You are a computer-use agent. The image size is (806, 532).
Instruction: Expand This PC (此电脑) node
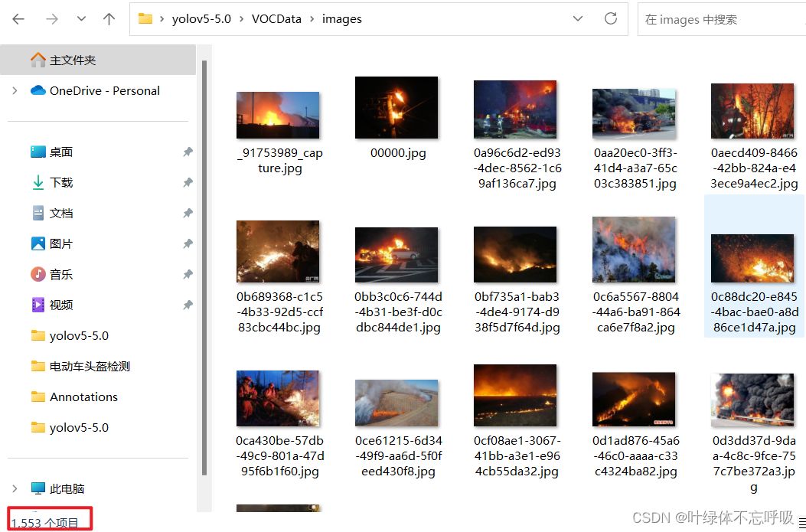[x=15, y=489]
